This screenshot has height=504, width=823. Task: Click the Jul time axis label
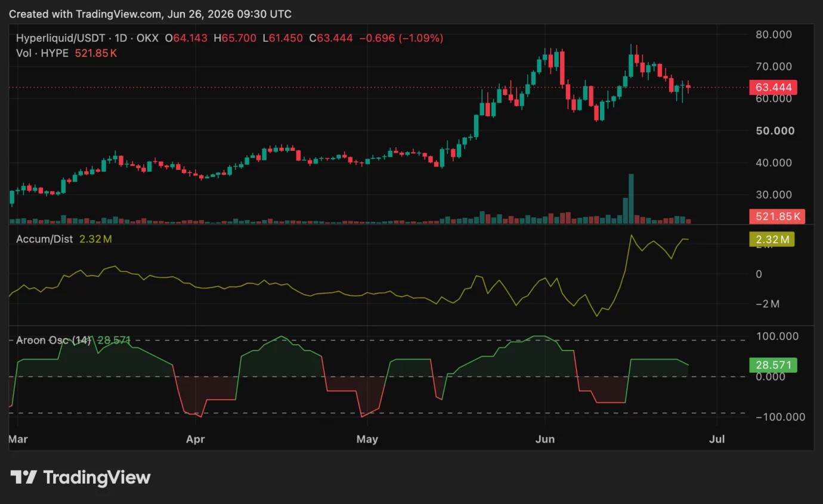[x=717, y=440]
